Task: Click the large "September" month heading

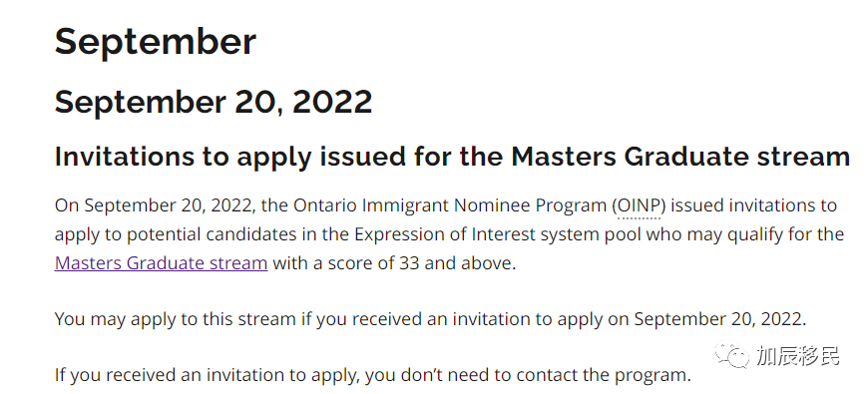Action: 155,42
